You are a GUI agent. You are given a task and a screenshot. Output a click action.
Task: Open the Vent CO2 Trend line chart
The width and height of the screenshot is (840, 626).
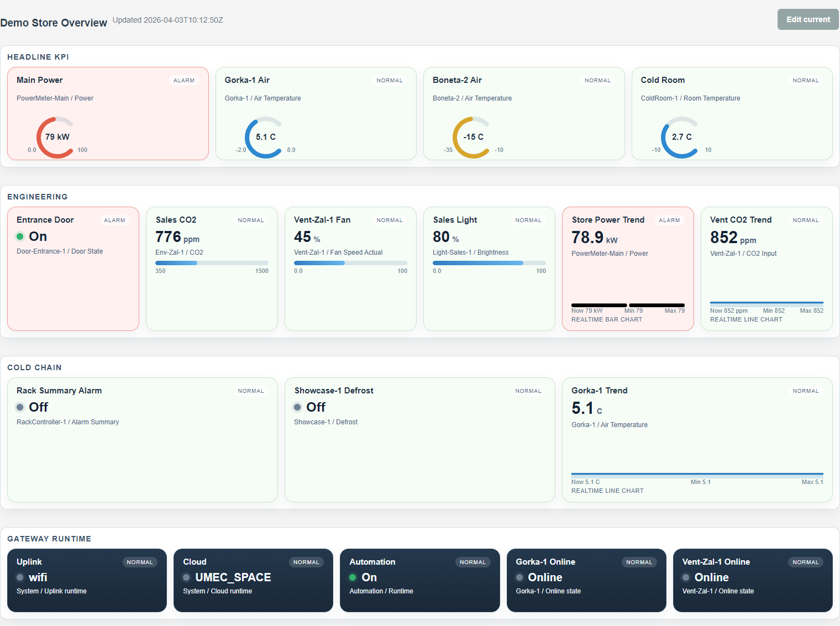pos(767,303)
